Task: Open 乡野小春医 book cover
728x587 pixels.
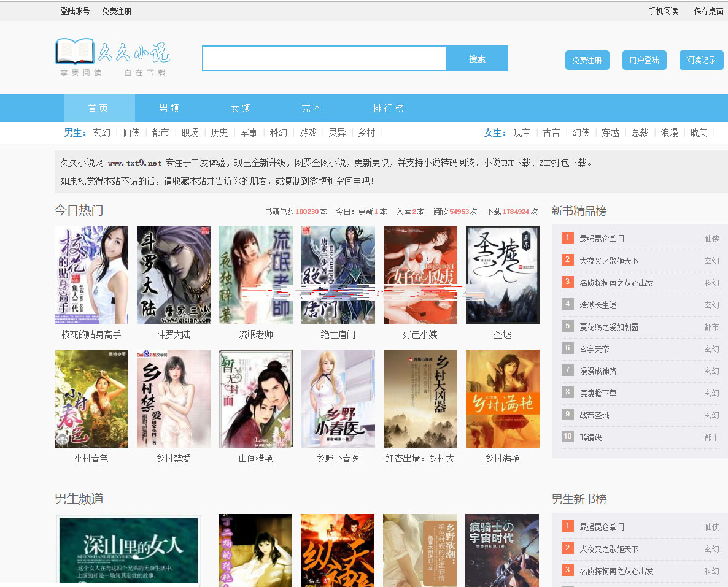Action: [x=338, y=399]
